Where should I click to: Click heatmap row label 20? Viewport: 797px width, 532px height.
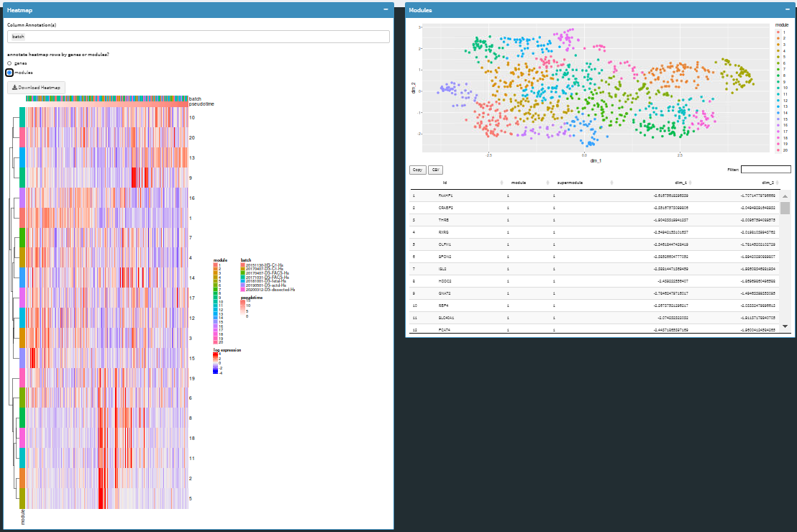(191, 138)
